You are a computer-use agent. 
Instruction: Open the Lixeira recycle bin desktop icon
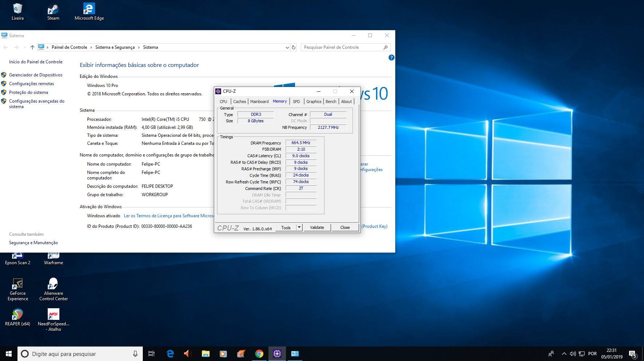(x=17, y=11)
